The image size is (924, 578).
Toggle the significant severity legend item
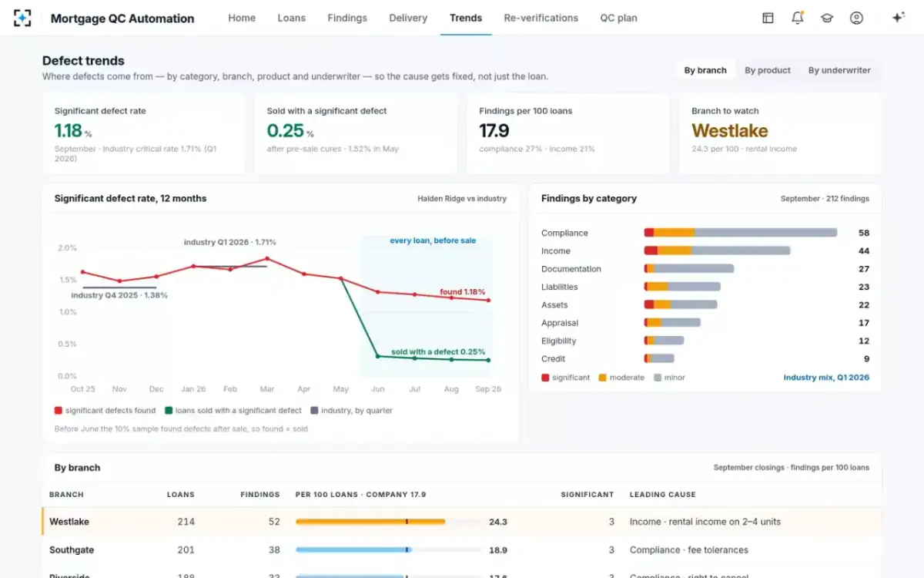pos(566,378)
